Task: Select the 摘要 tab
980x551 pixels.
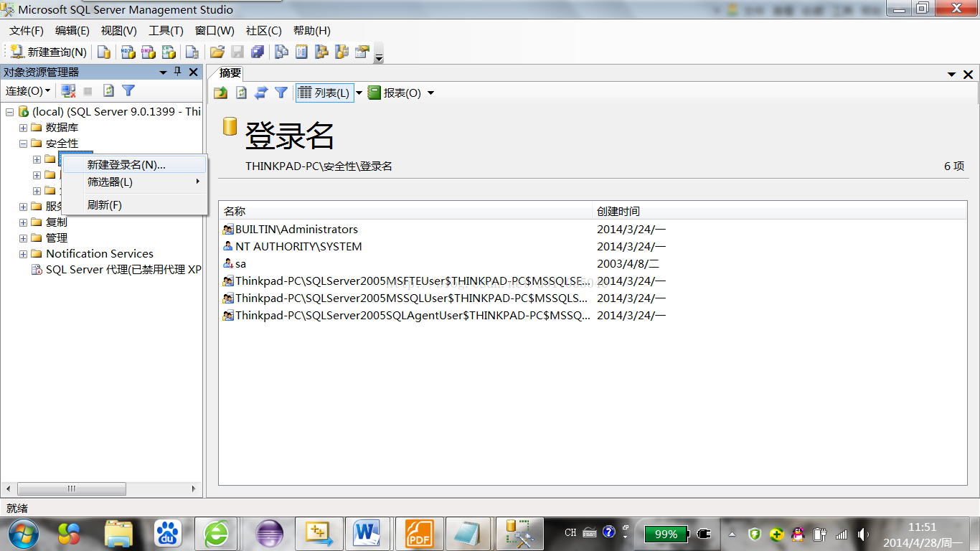Action: click(230, 72)
